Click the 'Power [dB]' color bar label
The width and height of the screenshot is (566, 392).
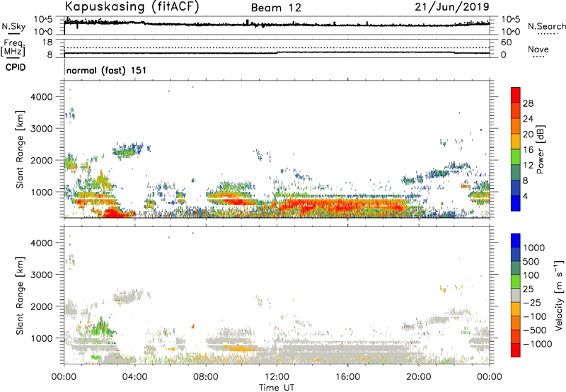[540, 149]
